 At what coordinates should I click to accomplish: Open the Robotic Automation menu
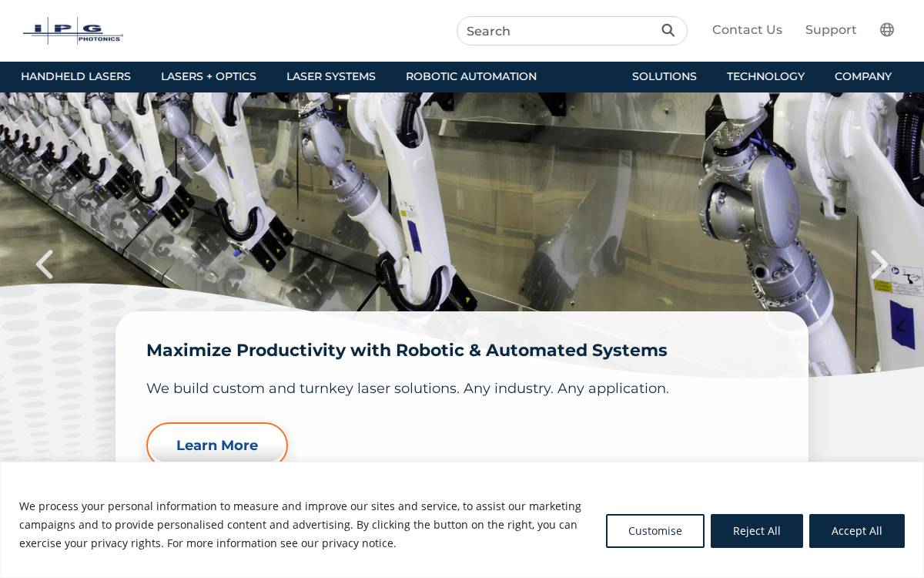tap(471, 77)
